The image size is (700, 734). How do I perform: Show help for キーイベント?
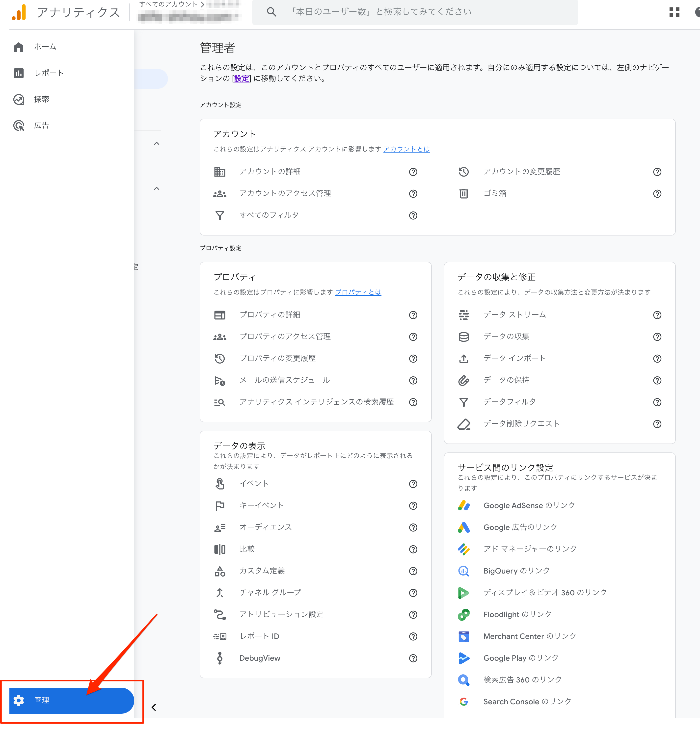[413, 506]
